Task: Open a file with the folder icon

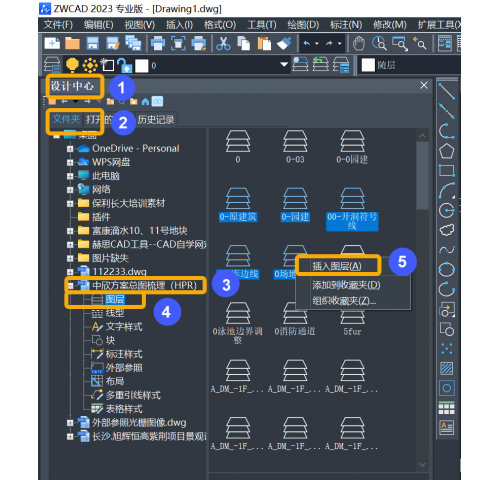Action: click(x=72, y=43)
